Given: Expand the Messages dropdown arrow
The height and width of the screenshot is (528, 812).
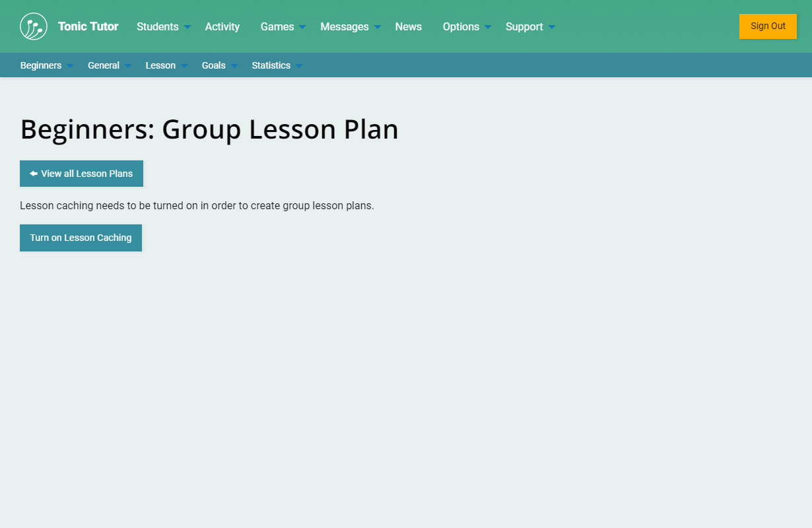Looking at the screenshot, I should (x=378, y=27).
